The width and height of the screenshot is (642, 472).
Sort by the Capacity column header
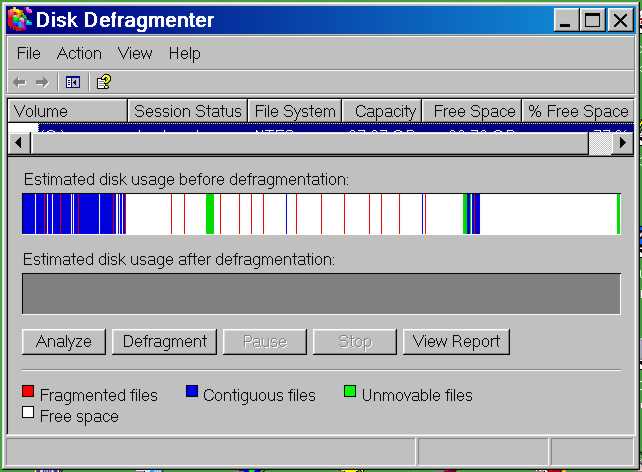click(382, 111)
